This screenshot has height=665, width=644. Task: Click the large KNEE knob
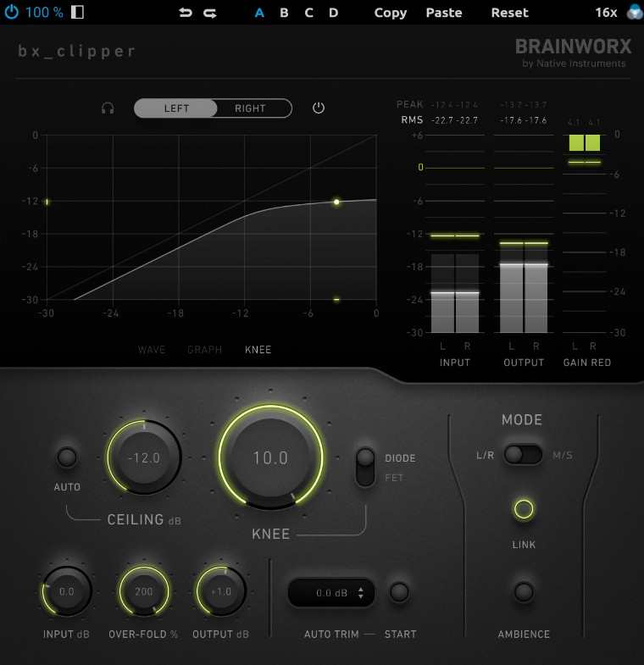[x=270, y=457]
